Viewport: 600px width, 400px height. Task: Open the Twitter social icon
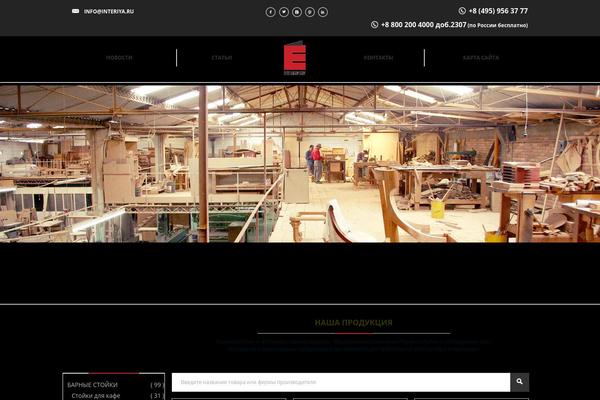[284, 12]
